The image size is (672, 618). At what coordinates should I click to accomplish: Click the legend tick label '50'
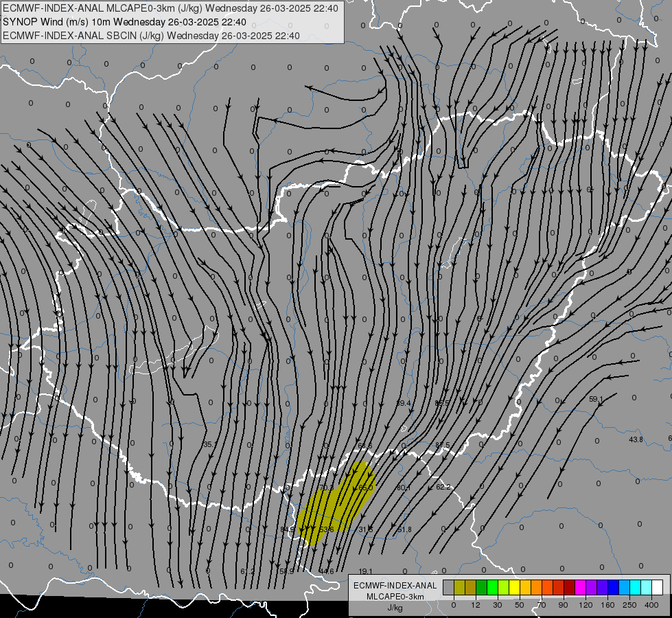520,605
